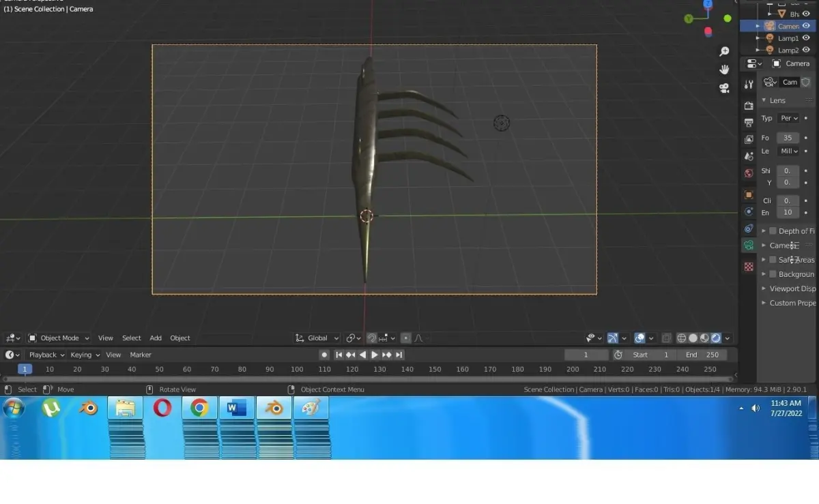Jump to the next keyframe
819x504 pixels.
click(x=386, y=355)
